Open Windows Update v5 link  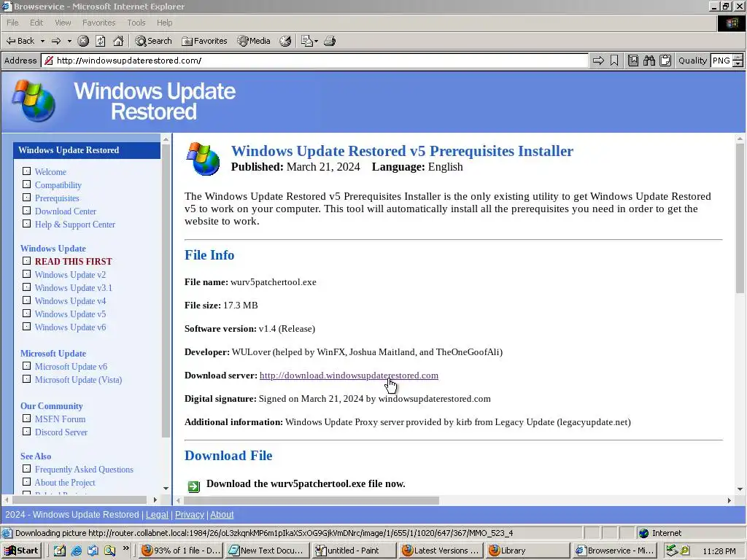pyautogui.click(x=70, y=314)
